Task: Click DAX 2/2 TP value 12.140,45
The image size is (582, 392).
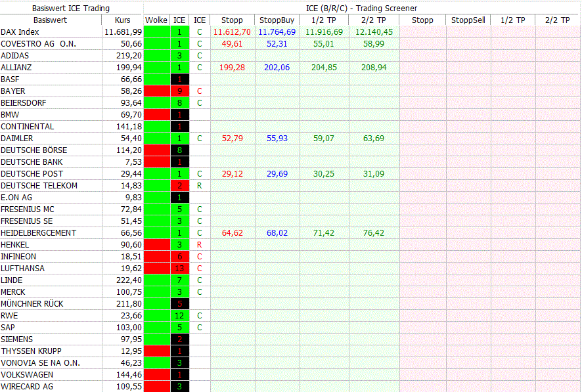Action: click(374, 32)
